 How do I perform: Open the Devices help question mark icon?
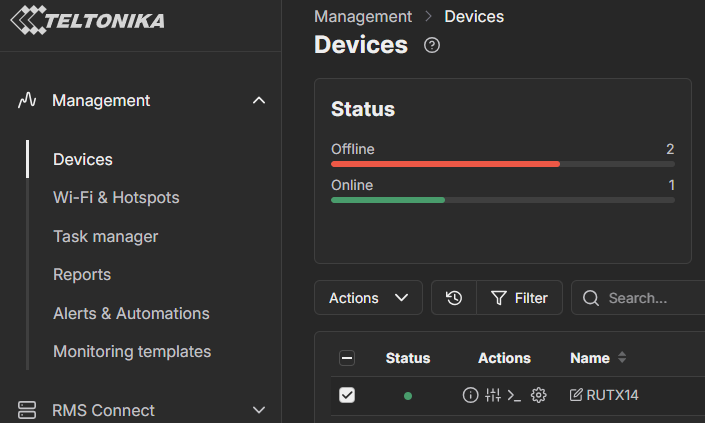(432, 45)
